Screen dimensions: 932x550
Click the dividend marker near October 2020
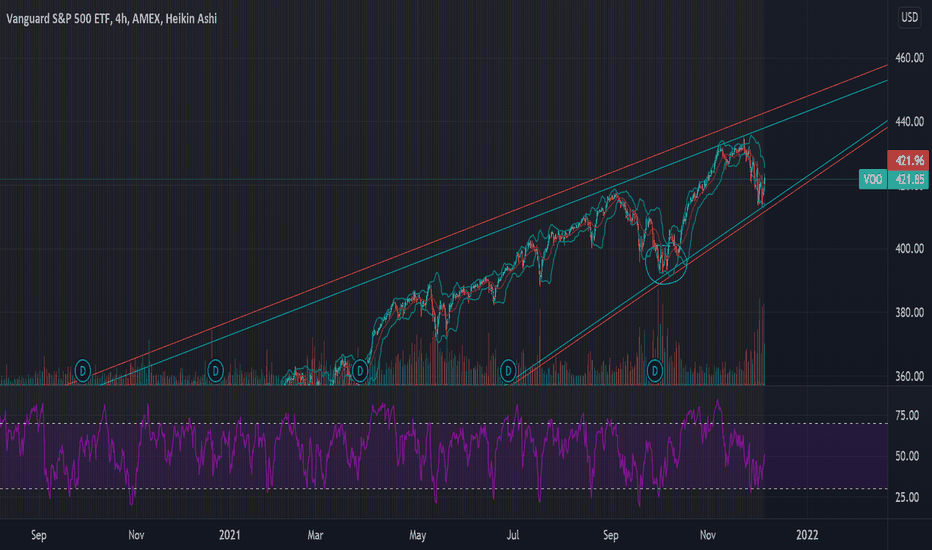coord(83,371)
